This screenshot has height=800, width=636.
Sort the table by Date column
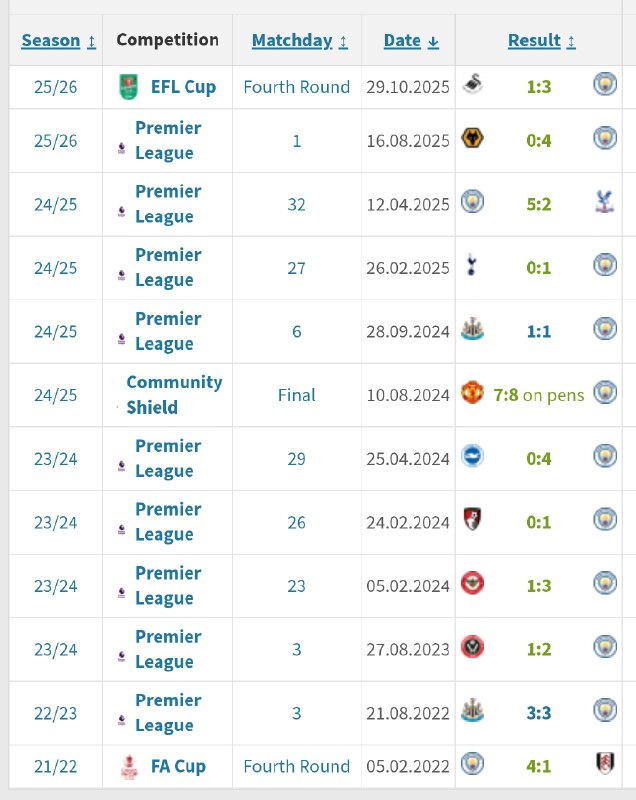[411, 41]
